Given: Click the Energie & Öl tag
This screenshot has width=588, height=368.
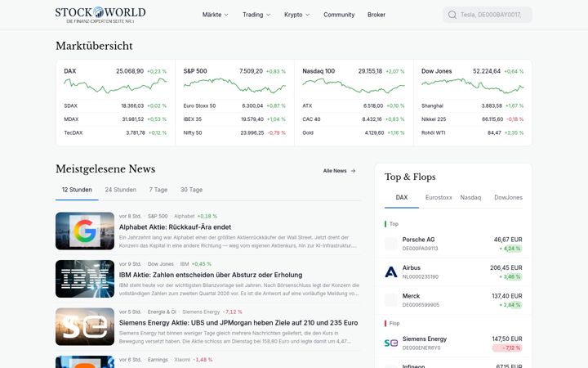Looking at the screenshot, I should 162,312.
